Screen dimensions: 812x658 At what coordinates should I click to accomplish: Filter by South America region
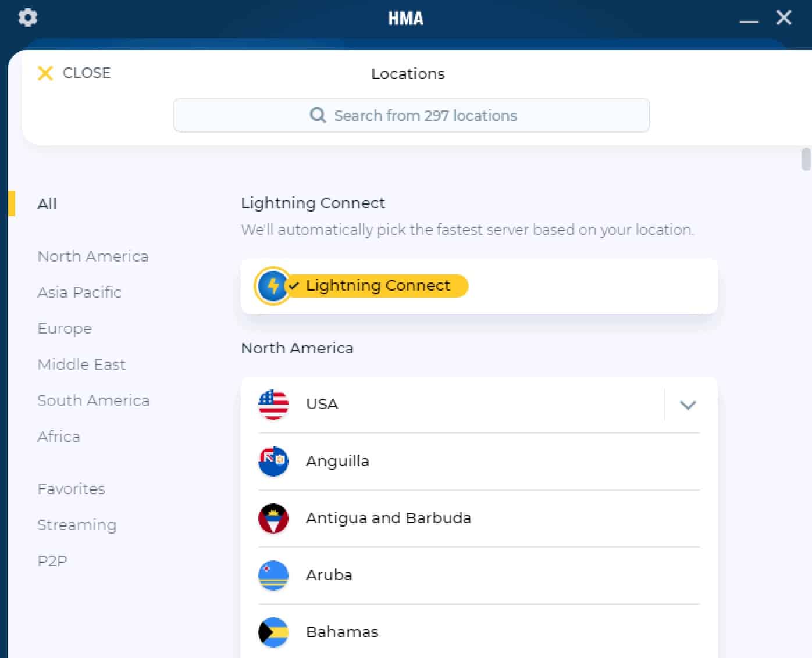pos(94,400)
